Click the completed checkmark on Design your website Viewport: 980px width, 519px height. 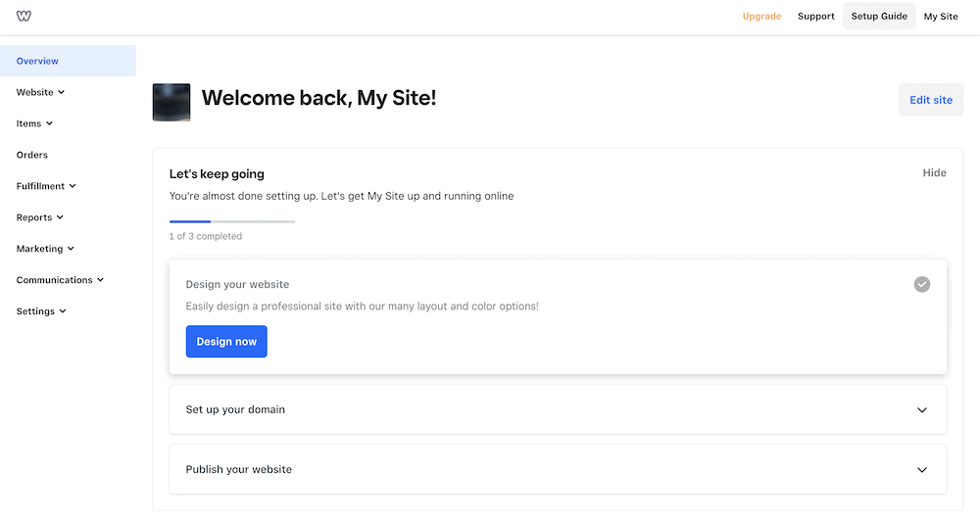922,284
